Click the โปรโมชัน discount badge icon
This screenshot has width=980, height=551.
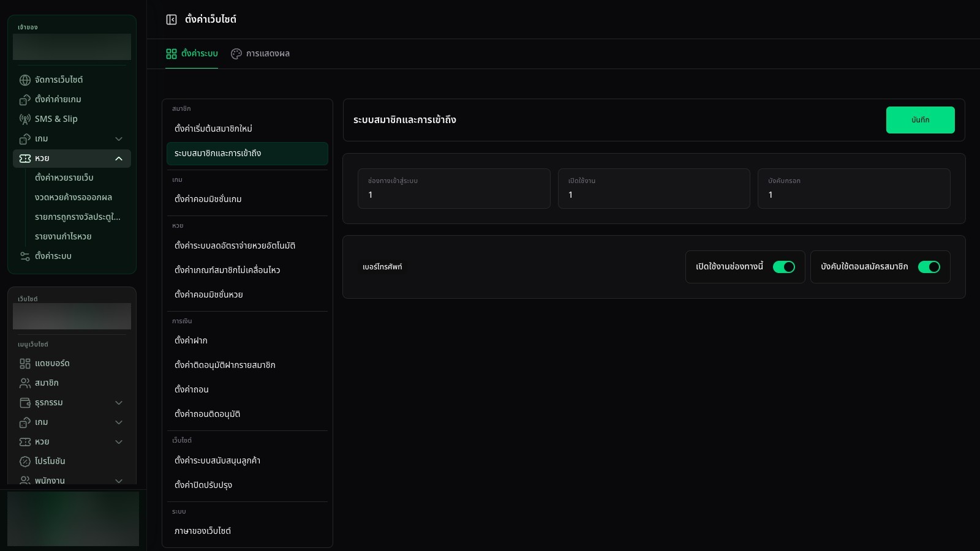[x=25, y=462]
